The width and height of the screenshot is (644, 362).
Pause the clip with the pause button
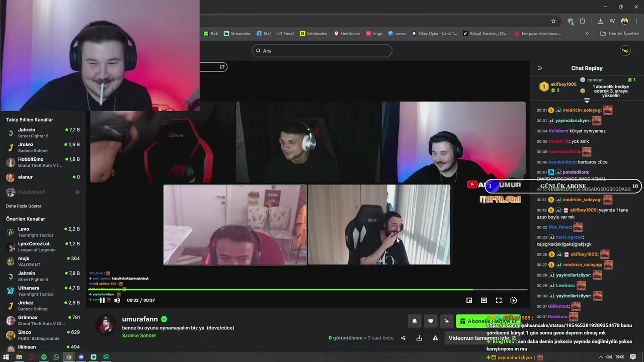pyautogui.click(x=102, y=300)
